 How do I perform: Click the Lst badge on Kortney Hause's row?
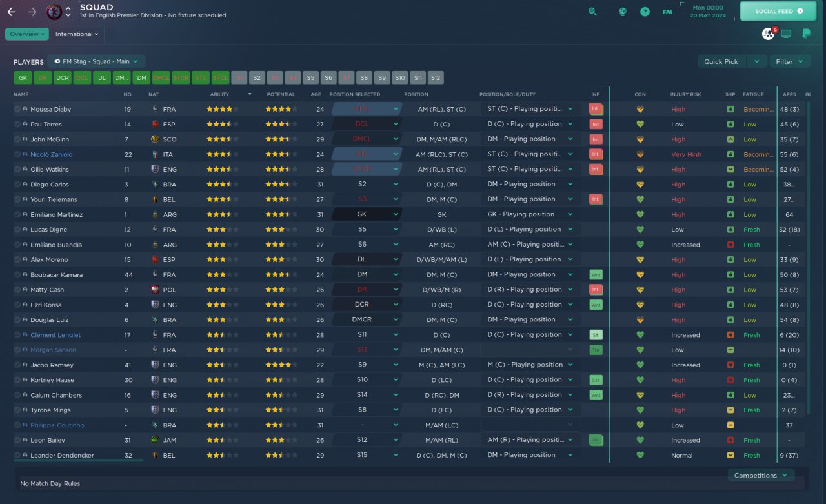point(596,380)
